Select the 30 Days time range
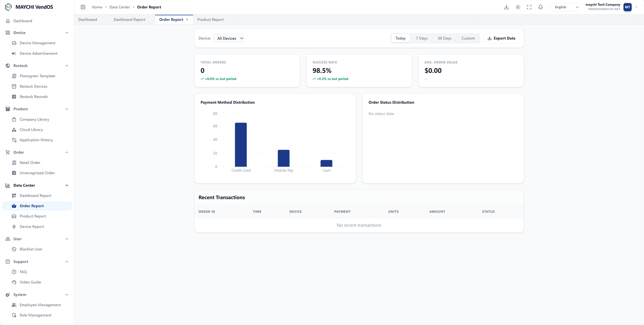The height and width of the screenshot is (325, 644). (x=444, y=38)
